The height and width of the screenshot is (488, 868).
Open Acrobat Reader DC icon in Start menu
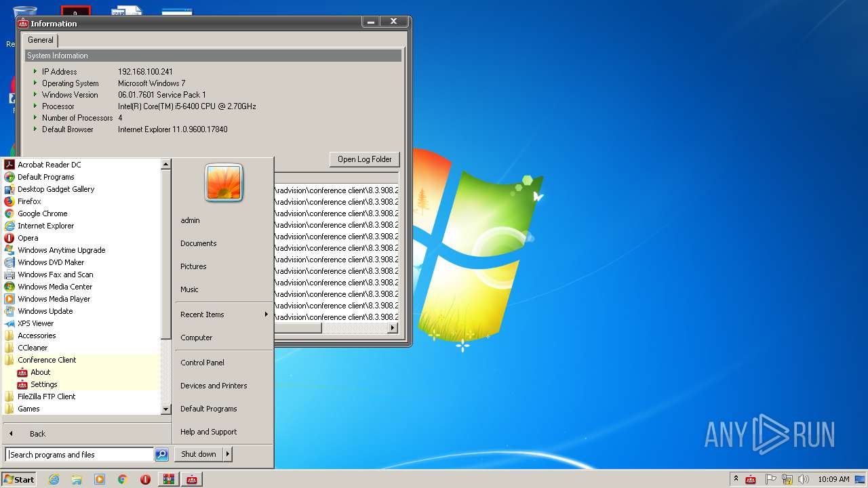click(9, 165)
